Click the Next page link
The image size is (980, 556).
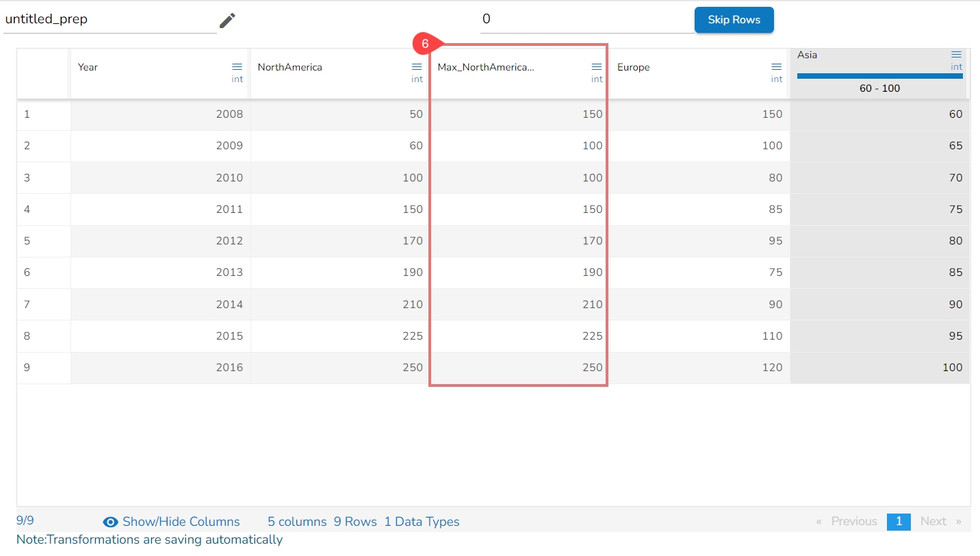point(941,522)
